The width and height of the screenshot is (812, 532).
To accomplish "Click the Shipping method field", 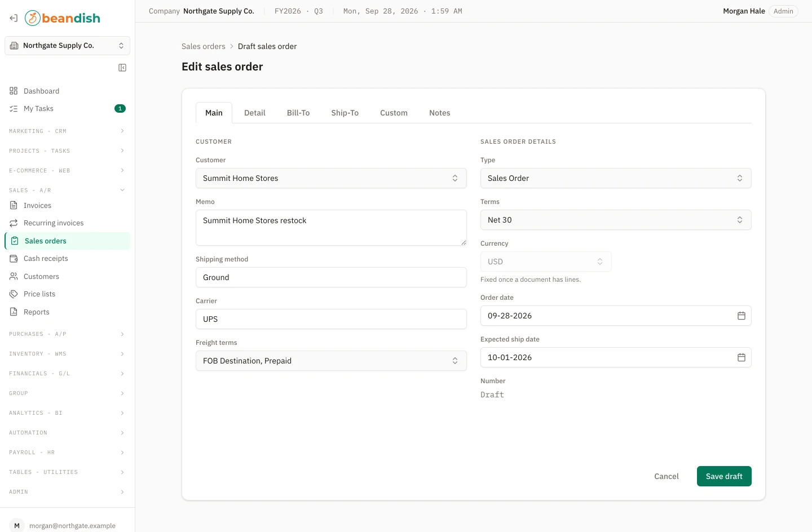I will coord(331,277).
